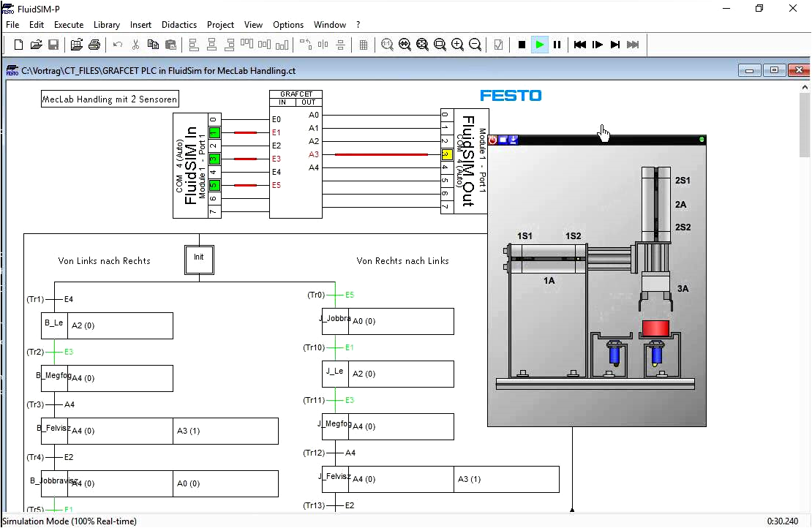Image resolution: width=812 pixels, height=528 pixels.
Task: Open an existing circuit file
Action: point(36,45)
